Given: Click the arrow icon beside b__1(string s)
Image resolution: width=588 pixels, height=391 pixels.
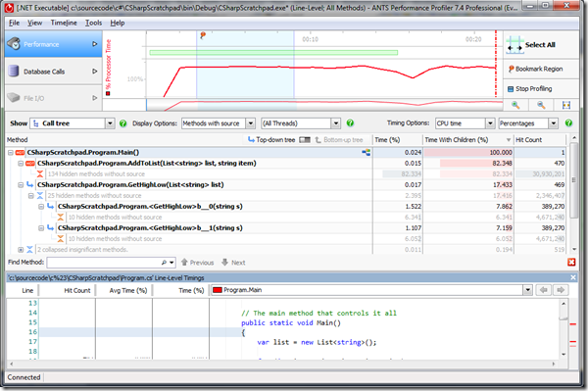Looking at the screenshot, I should coord(51,228).
